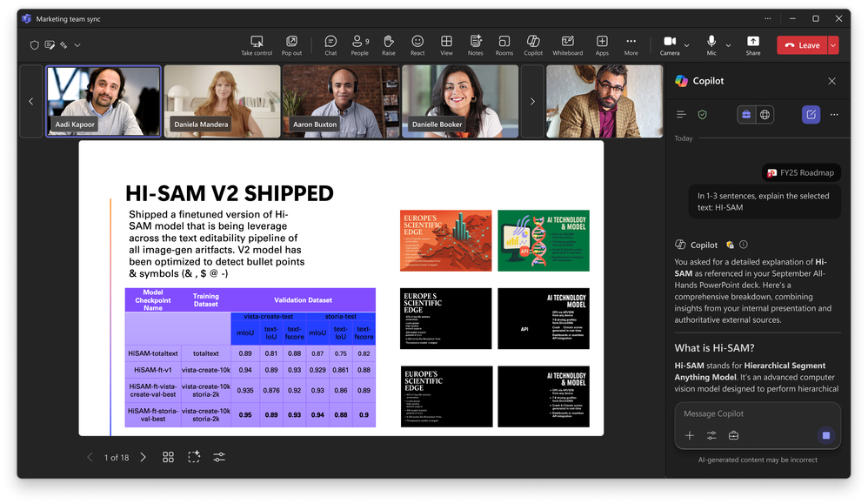The height and width of the screenshot is (504, 868).
Task: Switch Copilot to Work mode toggle
Action: tap(746, 115)
